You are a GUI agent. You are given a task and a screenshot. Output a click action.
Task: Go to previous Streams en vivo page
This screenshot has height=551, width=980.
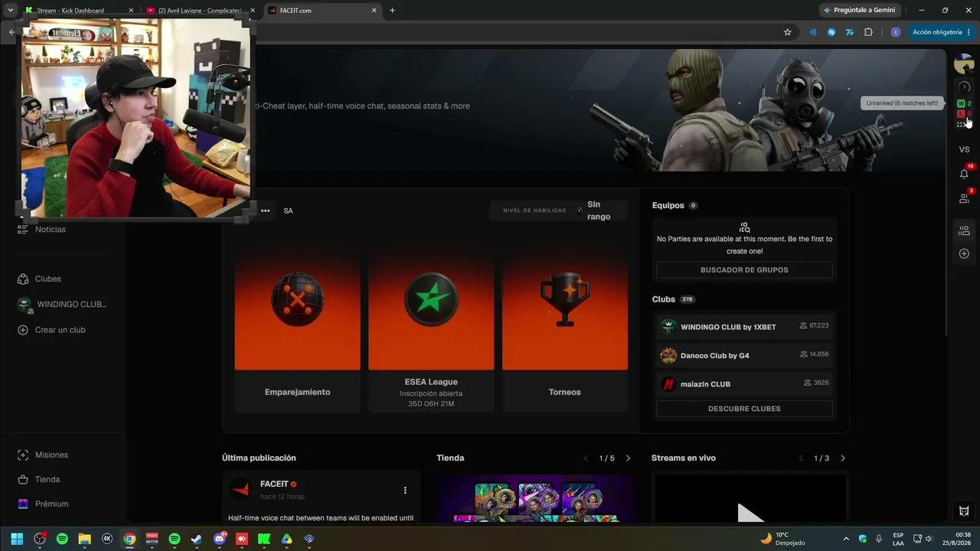(802, 458)
